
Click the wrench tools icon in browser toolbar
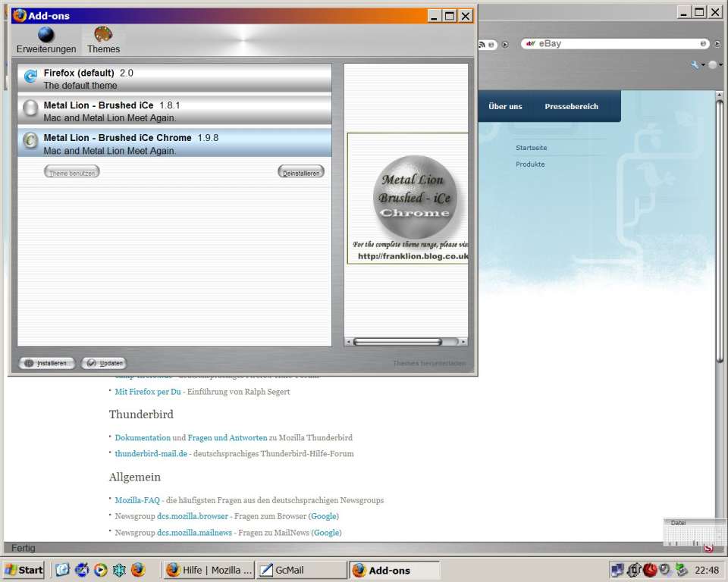(x=695, y=65)
